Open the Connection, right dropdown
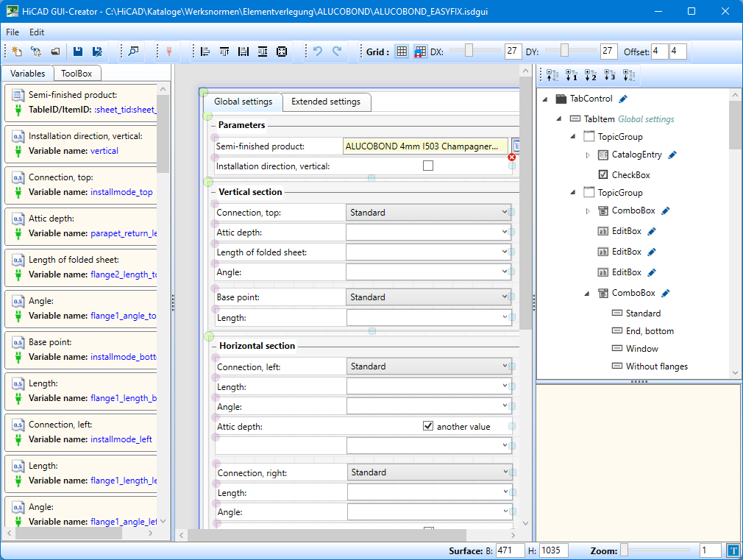Viewport: 743px width, 560px height. 430,472
